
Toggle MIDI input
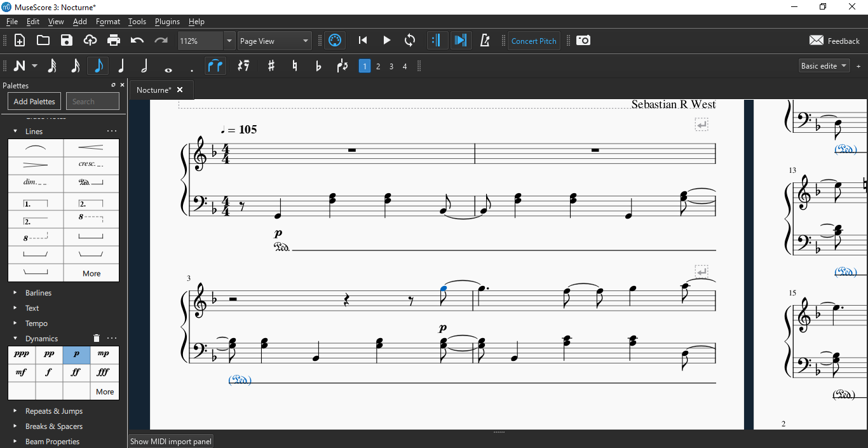tap(335, 41)
